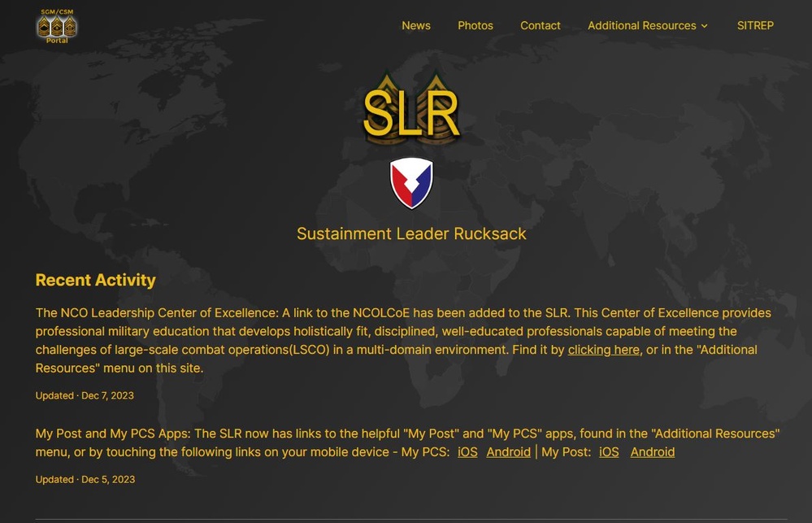
Task: Open the News menu item
Action: point(416,25)
